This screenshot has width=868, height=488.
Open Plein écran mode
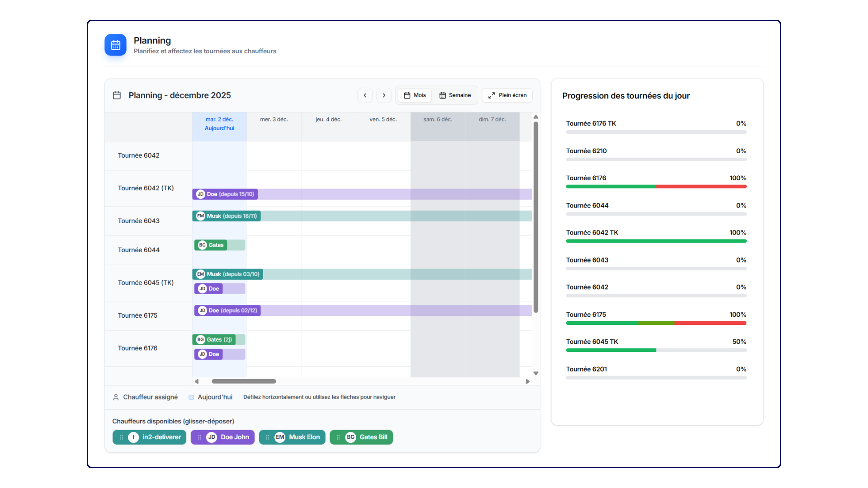tap(507, 95)
